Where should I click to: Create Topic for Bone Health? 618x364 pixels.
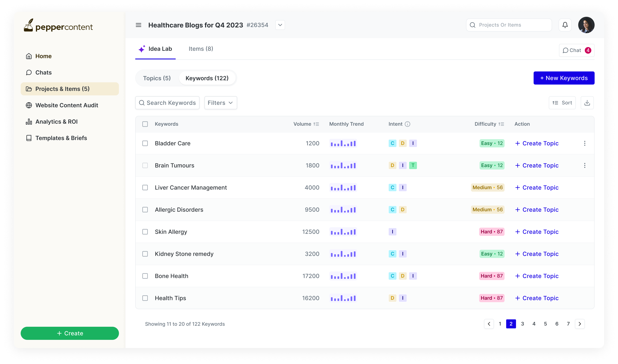pos(537,276)
